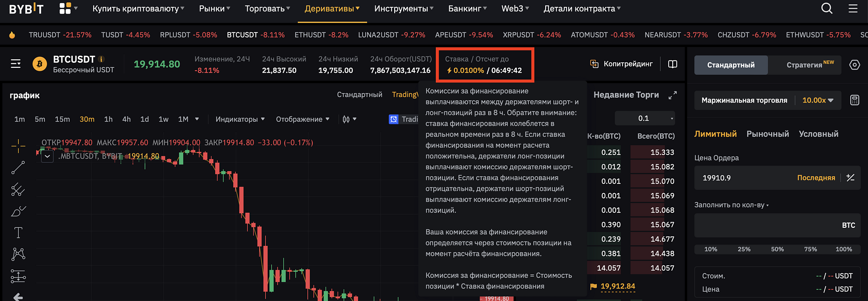The image size is (868, 301).
Task: Open the Tools menu
Action: [404, 9]
